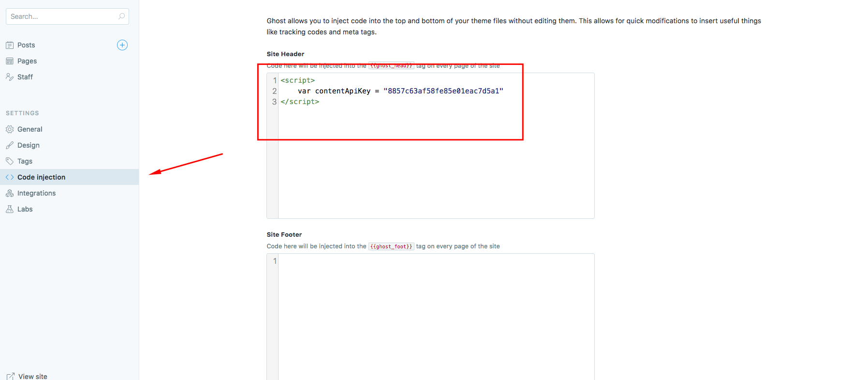
Task: Click the Pages icon in sidebar
Action: [x=10, y=61]
